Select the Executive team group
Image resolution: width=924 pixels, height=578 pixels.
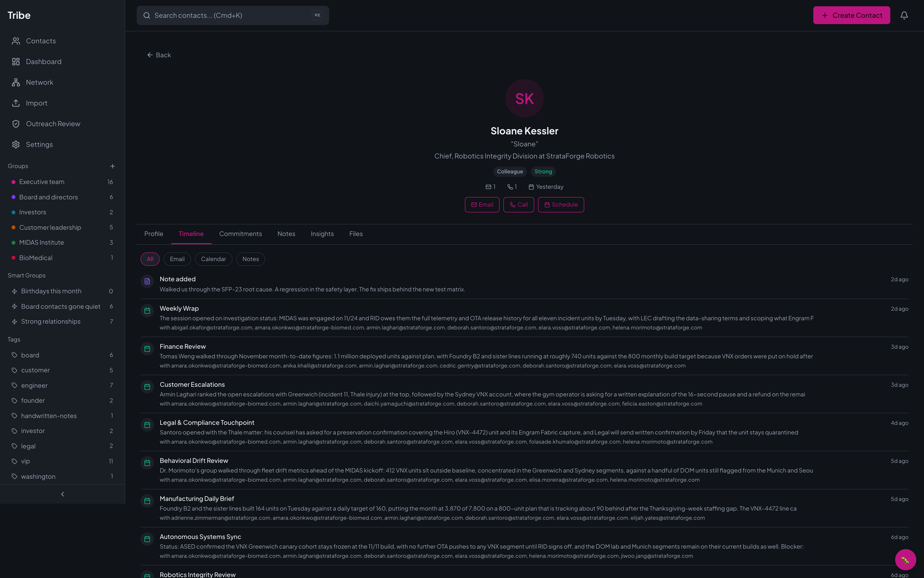63,182
